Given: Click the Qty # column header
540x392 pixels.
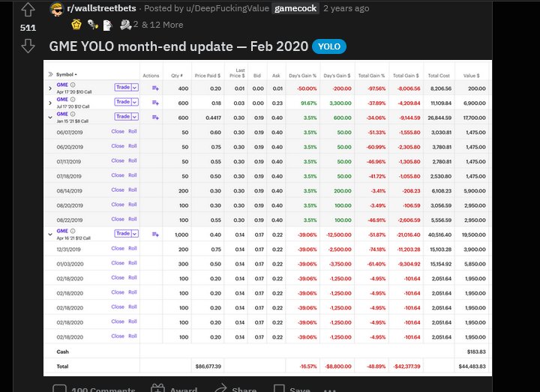Looking at the screenshot, I should (177, 76).
